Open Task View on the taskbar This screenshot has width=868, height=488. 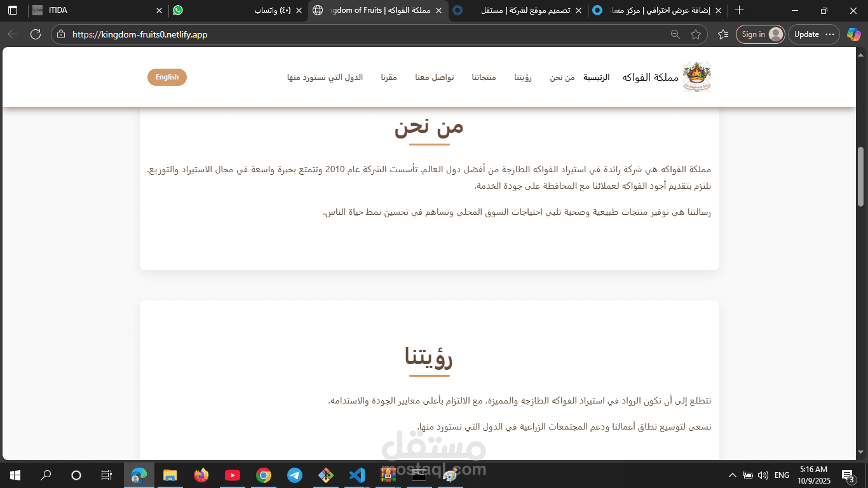click(x=107, y=475)
